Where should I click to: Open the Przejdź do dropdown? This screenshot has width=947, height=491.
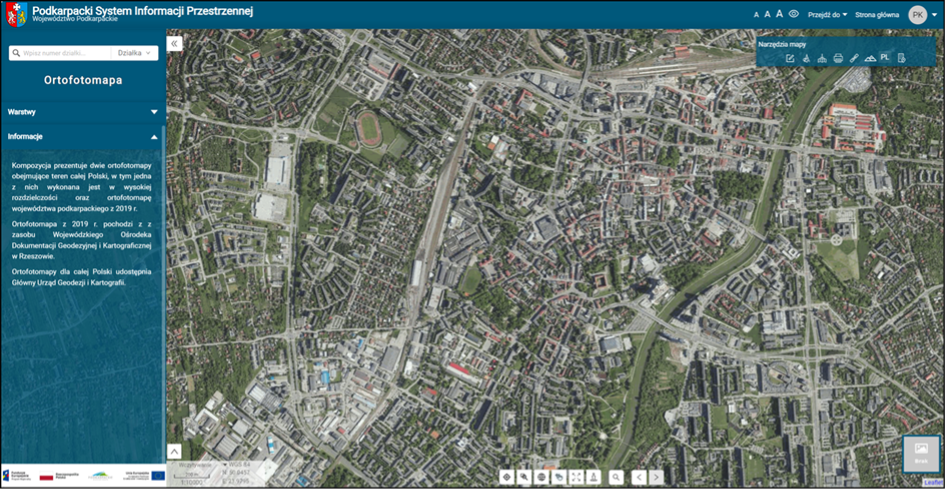827,14
